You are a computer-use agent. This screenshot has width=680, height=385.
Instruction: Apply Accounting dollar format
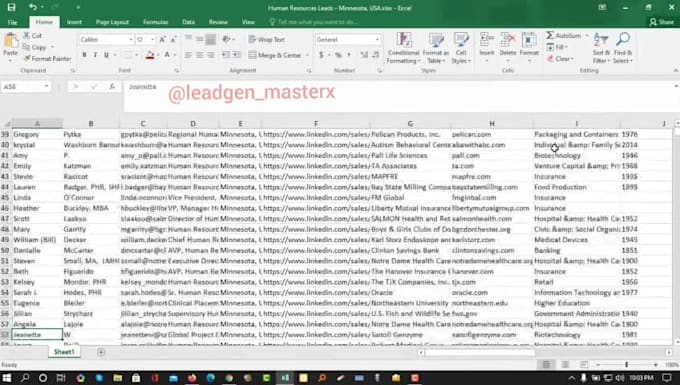pyautogui.click(x=321, y=55)
